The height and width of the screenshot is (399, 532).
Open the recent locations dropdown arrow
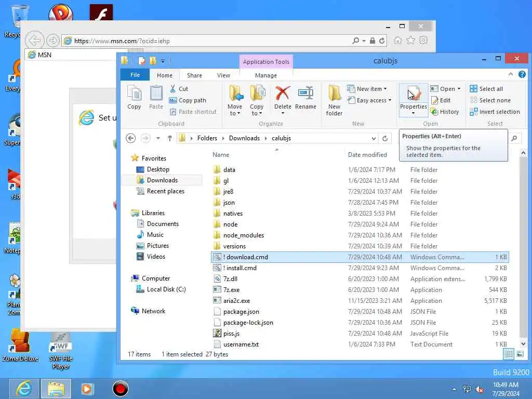click(x=158, y=138)
